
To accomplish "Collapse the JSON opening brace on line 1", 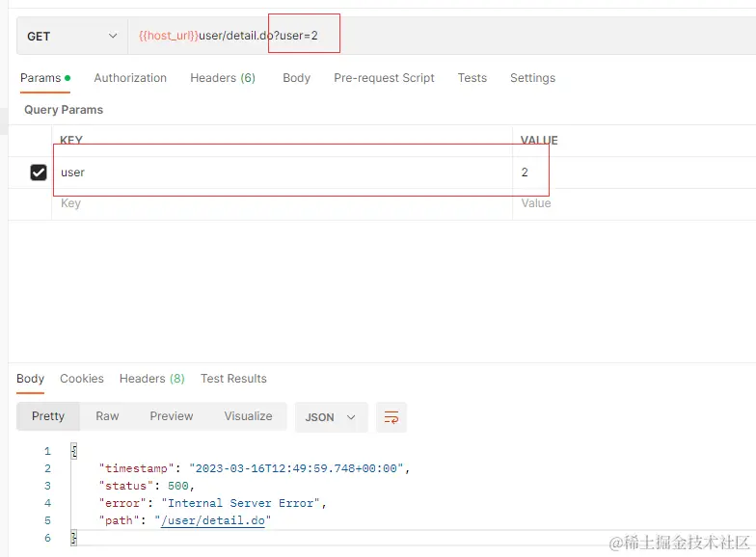I will click(x=73, y=451).
